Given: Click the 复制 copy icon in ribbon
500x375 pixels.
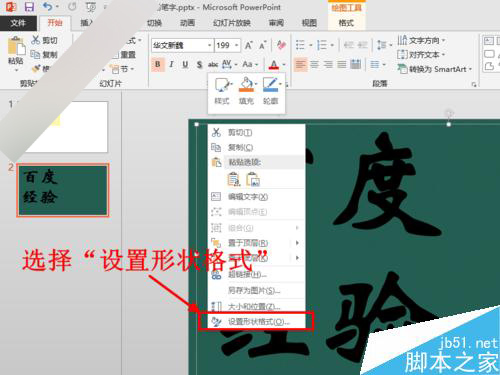Looking at the screenshot, I should click(x=35, y=54).
